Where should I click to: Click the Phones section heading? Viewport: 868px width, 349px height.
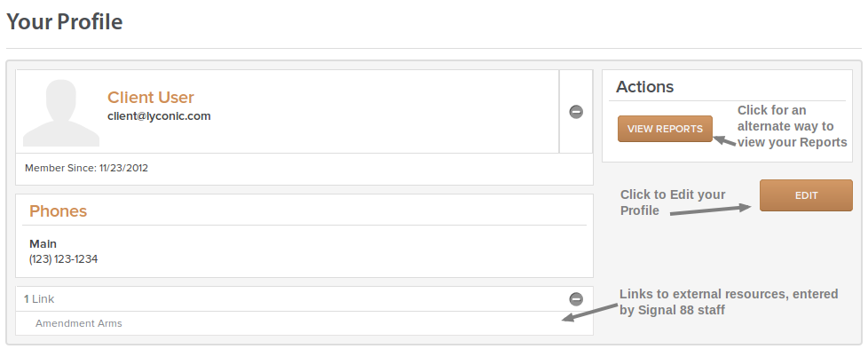click(58, 211)
